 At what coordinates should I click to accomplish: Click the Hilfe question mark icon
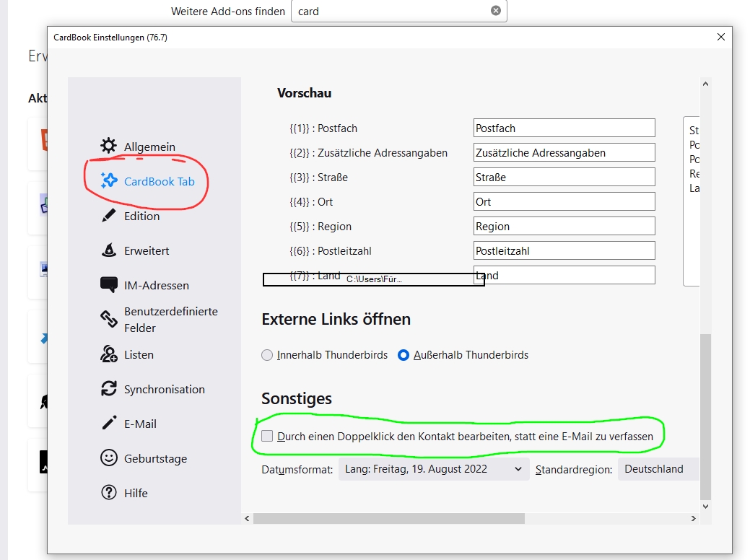(x=108, y=492)
